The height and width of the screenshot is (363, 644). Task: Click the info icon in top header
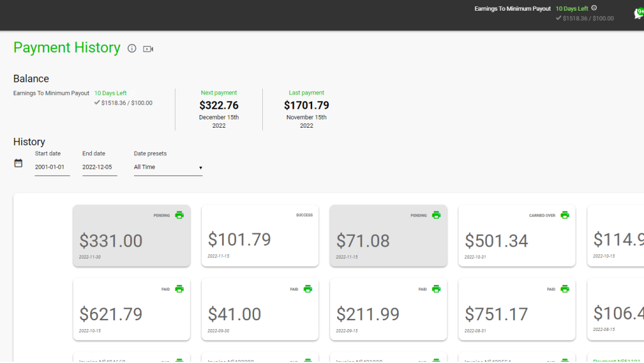[x=594, y=8]
